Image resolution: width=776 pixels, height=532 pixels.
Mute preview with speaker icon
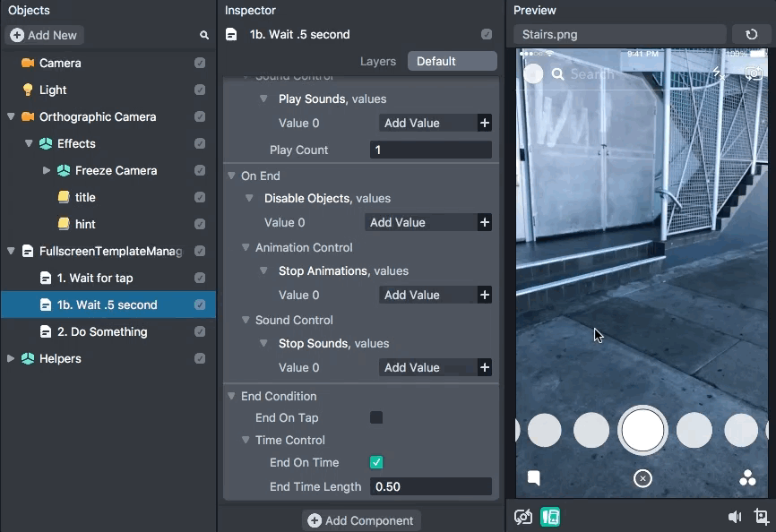tap(735, 517)
